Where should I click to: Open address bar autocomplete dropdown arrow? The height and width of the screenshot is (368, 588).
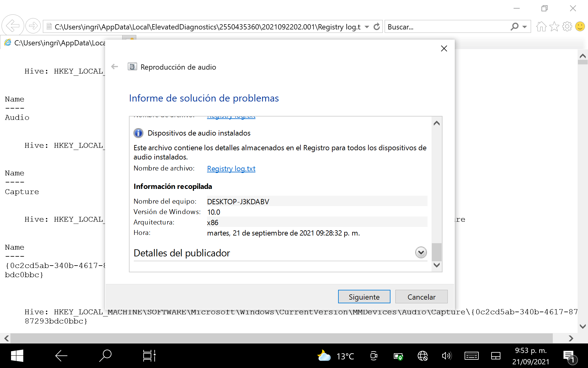pyautogui.click(x=367, y=27)
